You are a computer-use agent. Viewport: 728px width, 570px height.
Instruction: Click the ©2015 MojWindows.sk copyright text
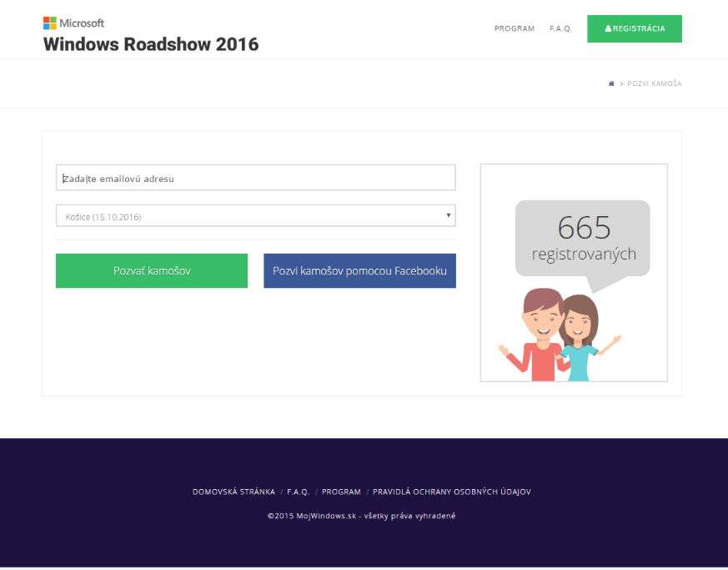pos(361,516)
